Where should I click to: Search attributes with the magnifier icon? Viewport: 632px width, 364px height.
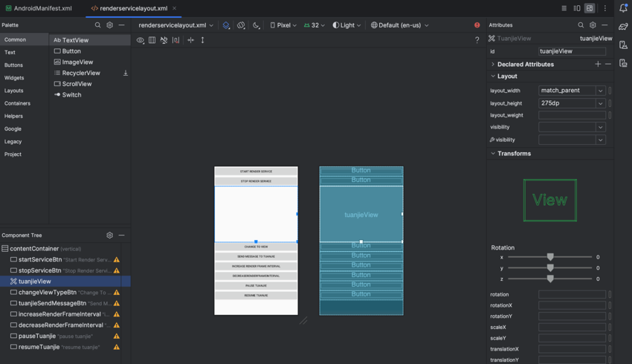(581, 25)
